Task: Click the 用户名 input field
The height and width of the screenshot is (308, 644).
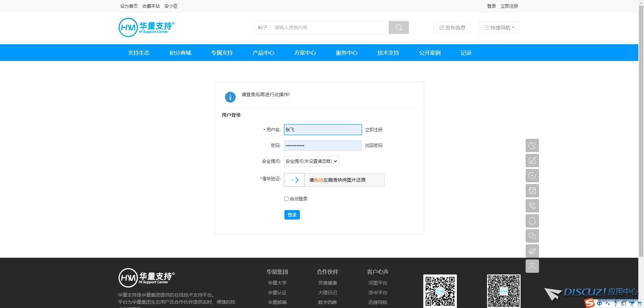Action: coord(323,130)
